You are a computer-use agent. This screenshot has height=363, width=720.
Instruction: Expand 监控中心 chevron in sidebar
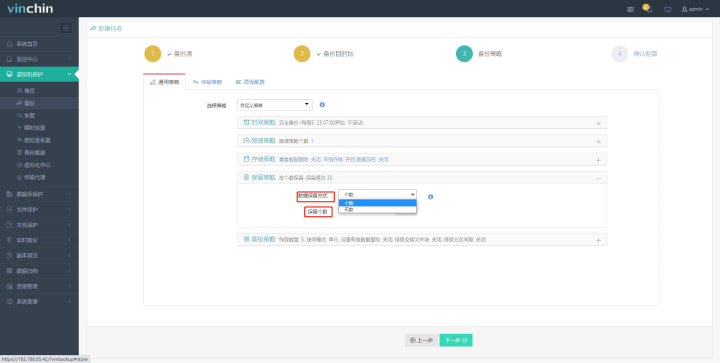pos(69,59)
